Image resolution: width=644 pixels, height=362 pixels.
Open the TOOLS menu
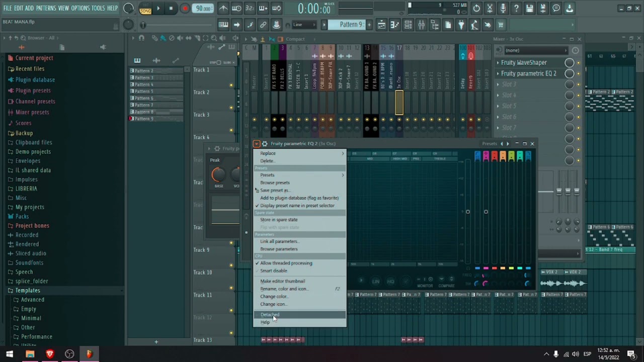click(98, 8)
